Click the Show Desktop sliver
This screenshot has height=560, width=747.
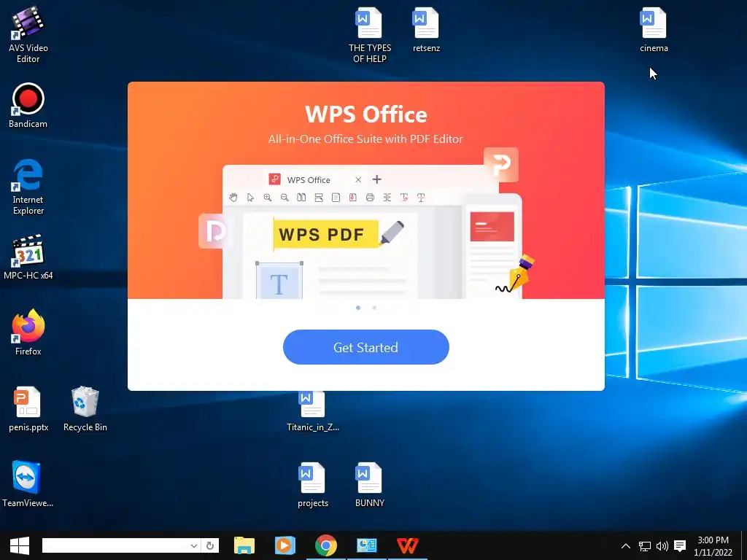click(744, 545)
